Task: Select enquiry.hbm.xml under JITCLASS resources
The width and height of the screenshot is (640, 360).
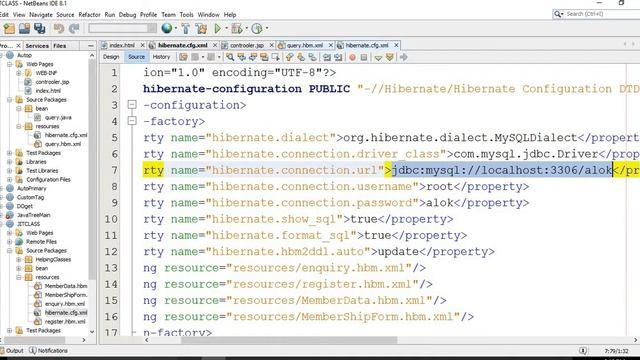Action: (x=64, y=304)
